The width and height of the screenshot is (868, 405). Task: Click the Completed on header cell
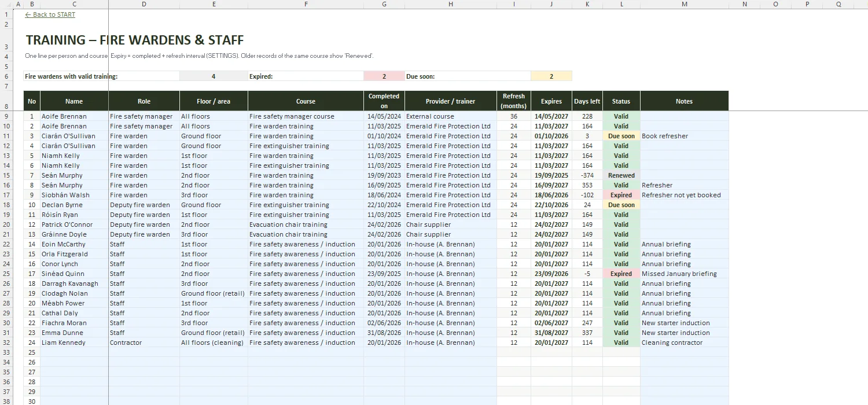[x=384, y=101]
